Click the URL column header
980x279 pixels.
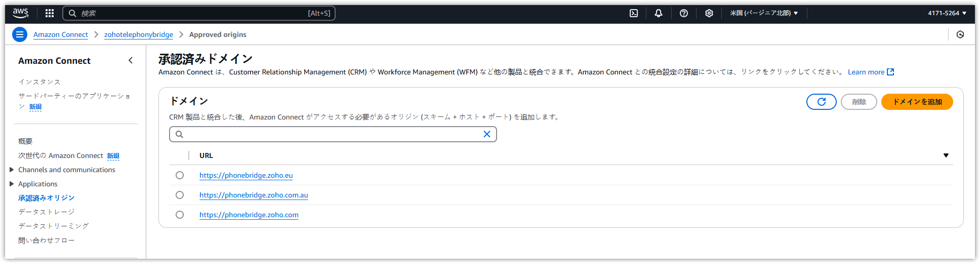206,155
